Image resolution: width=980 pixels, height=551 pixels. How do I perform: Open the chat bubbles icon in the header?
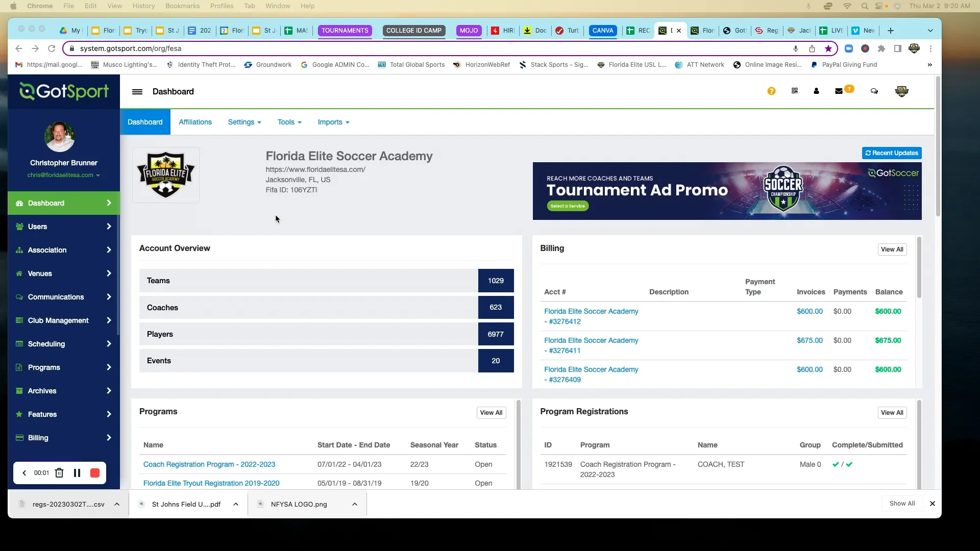(874, 91)
